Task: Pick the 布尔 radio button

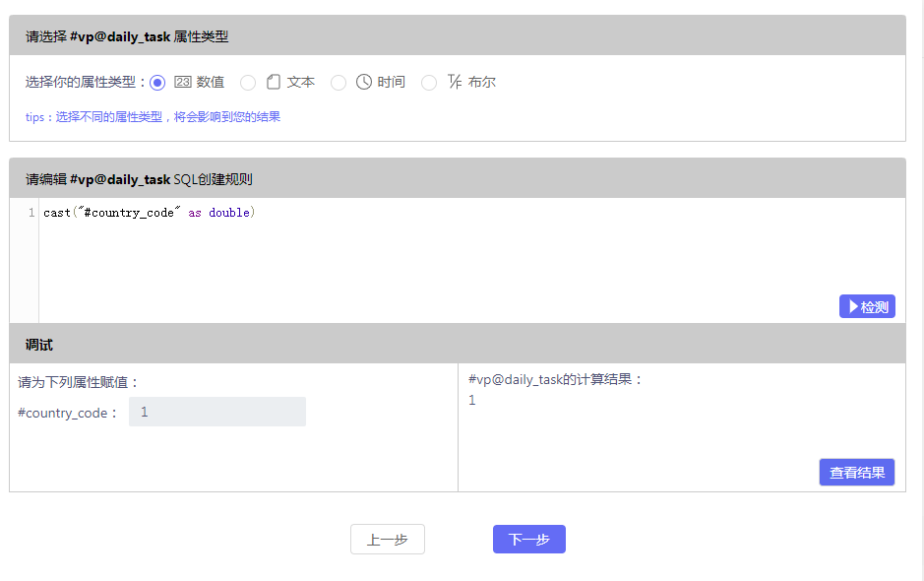Action: [429, 83]
